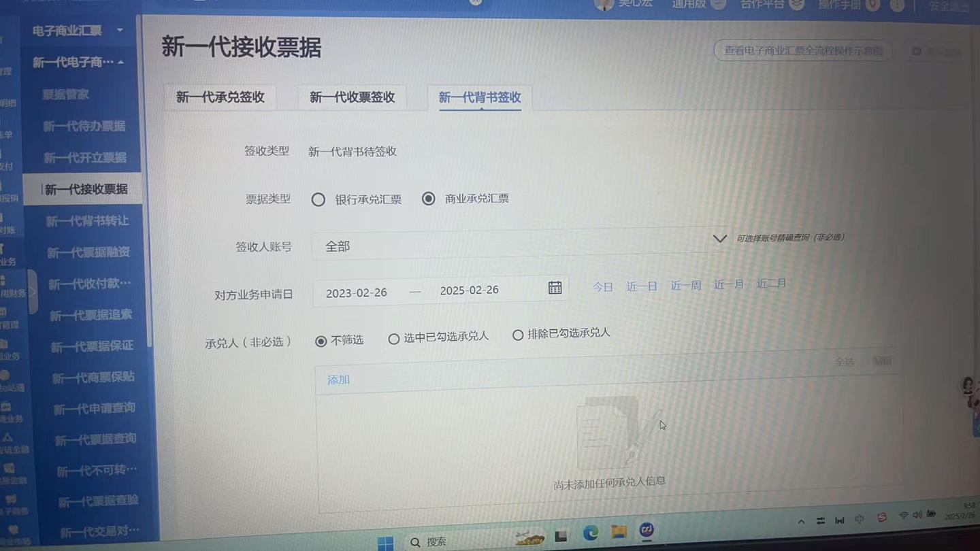Click the Task View icon on the taskbar
Viewport: 980px width, 551px height.
click(561, 536)
